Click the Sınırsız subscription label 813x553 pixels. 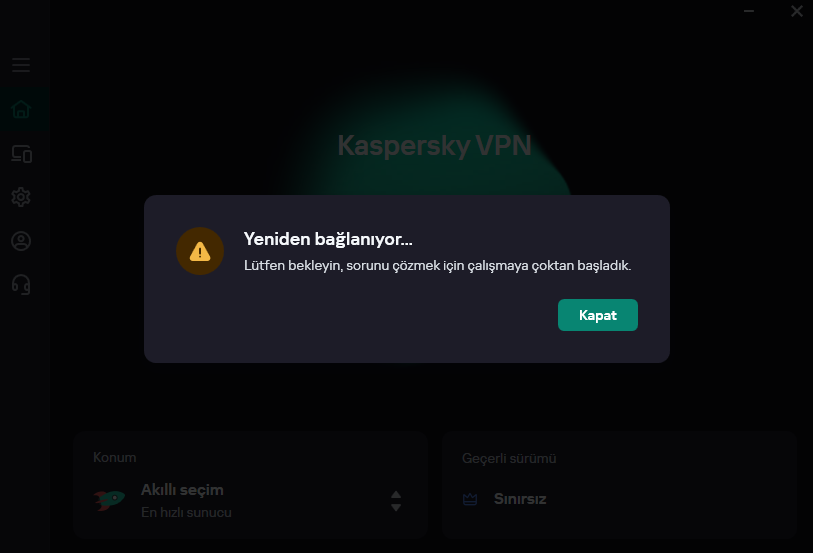tap(520, 499)
